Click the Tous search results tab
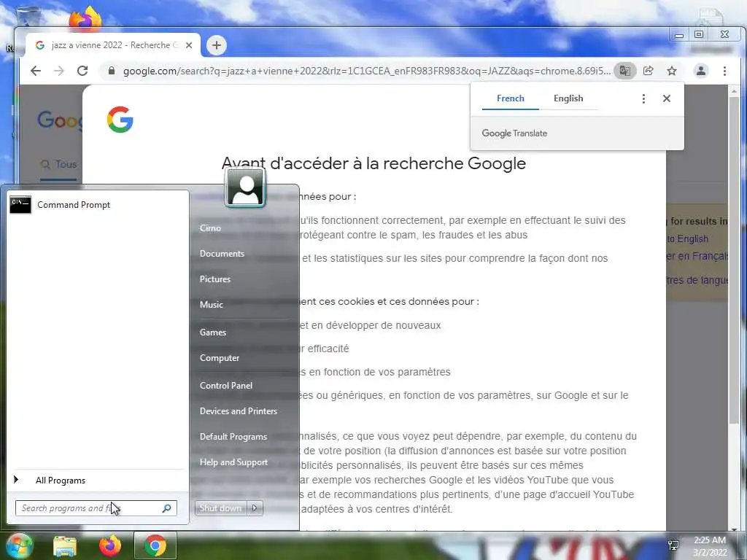 (58, 165)
